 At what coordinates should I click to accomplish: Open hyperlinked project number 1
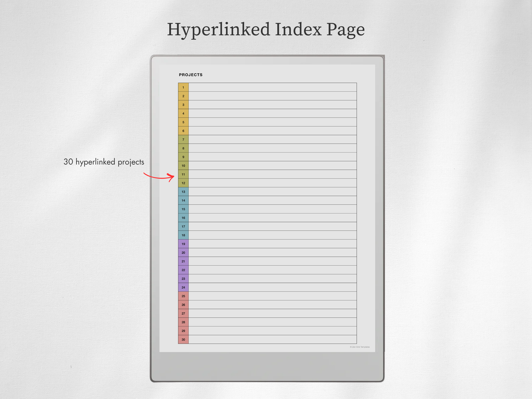pyautogui.click(x=183, y=87)
